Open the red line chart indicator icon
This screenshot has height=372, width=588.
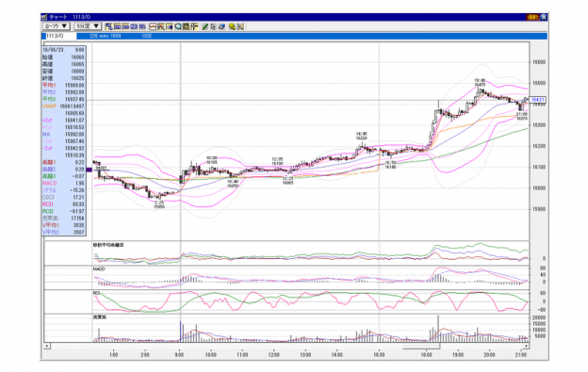(153, 26)
